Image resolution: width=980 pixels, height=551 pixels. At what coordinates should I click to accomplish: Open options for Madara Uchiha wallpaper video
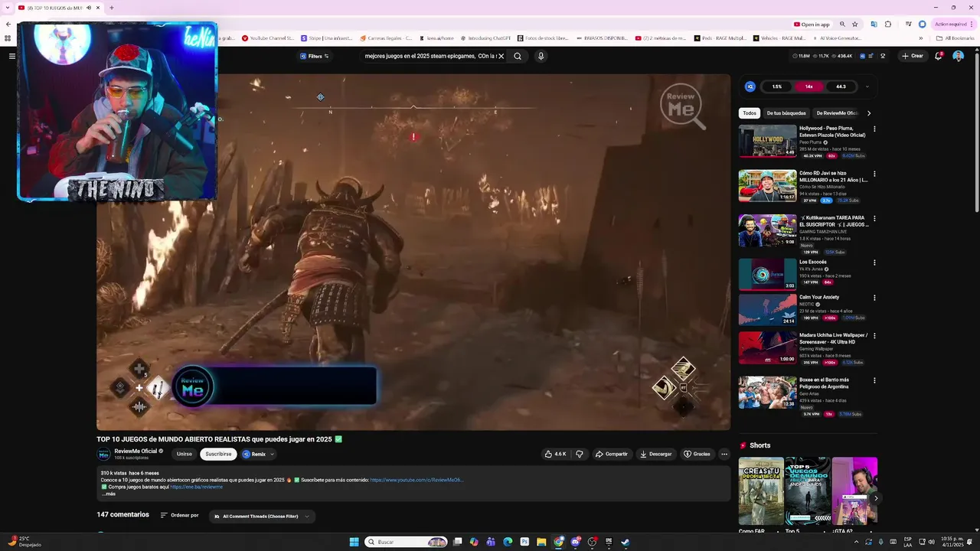point(874,336)
